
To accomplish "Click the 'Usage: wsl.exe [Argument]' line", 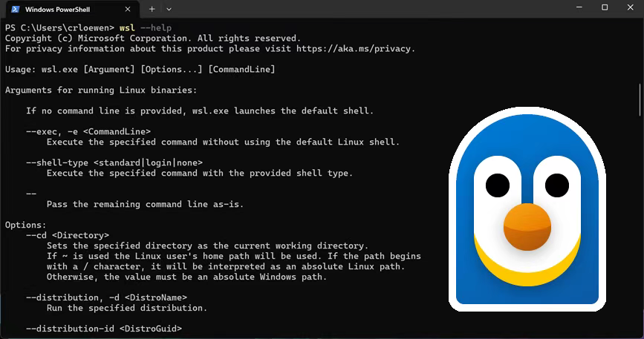I will tap(140, 69).
